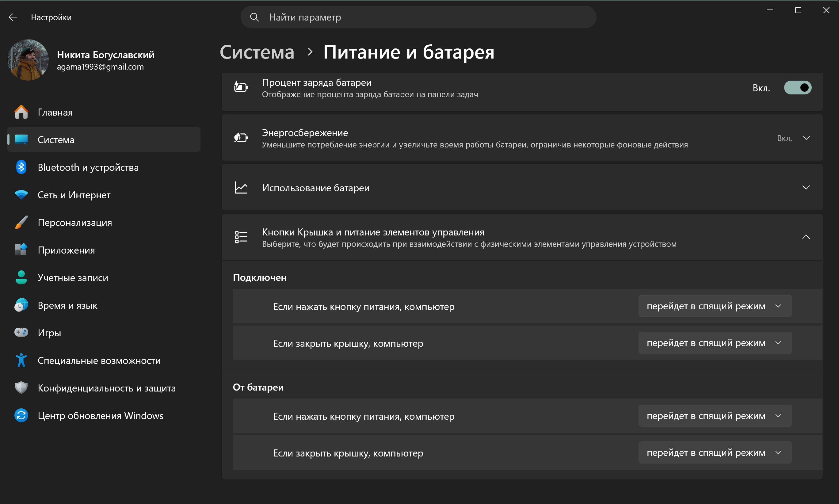Image resolution: width=839 pixels, height=504 pixels.
Task: Click the Игры gamepad icon
Action: 21,332
